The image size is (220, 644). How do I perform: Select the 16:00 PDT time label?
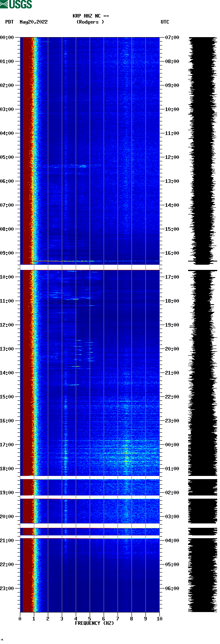click(7, 421)
